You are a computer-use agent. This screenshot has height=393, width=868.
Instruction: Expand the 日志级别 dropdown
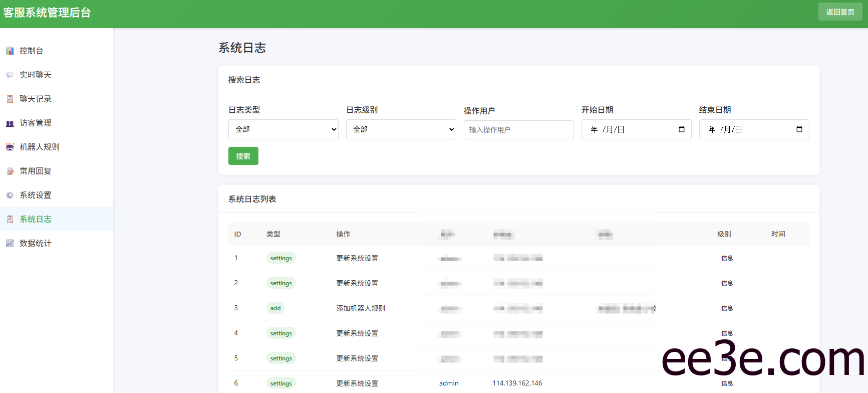coord(401,129)
